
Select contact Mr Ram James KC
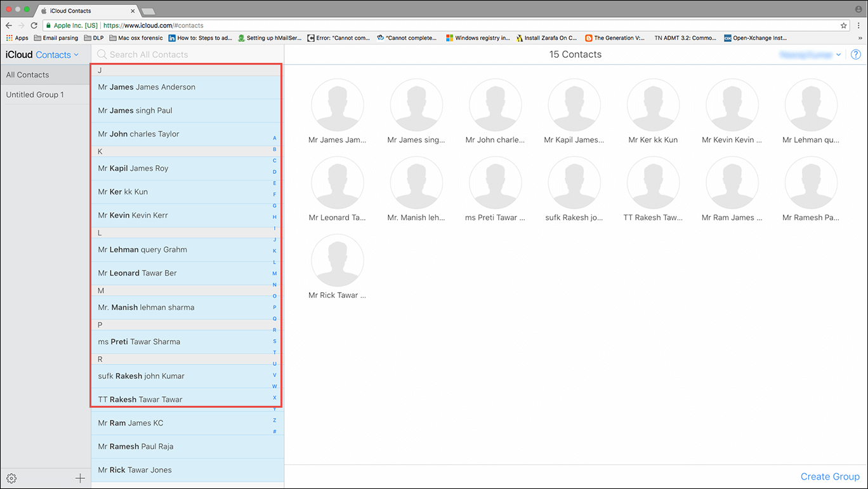pos(187,423)
